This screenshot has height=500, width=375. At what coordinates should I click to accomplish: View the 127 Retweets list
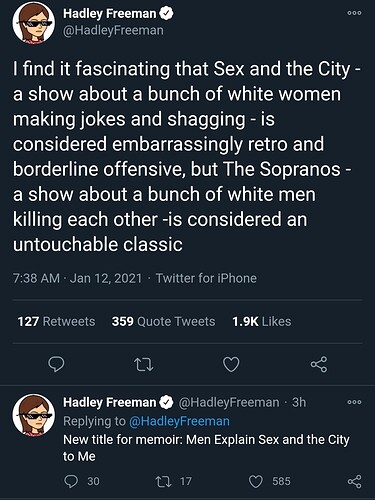[x=56, y=322]
